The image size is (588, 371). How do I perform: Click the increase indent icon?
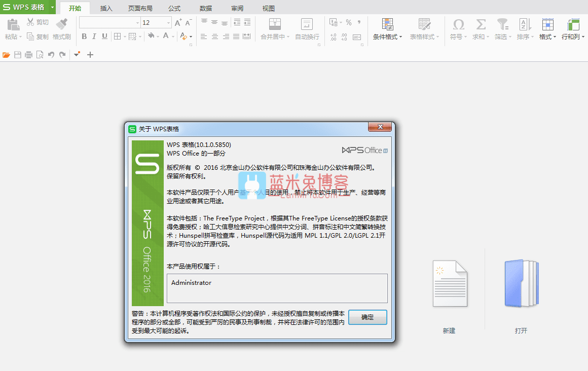click(247, 22)
